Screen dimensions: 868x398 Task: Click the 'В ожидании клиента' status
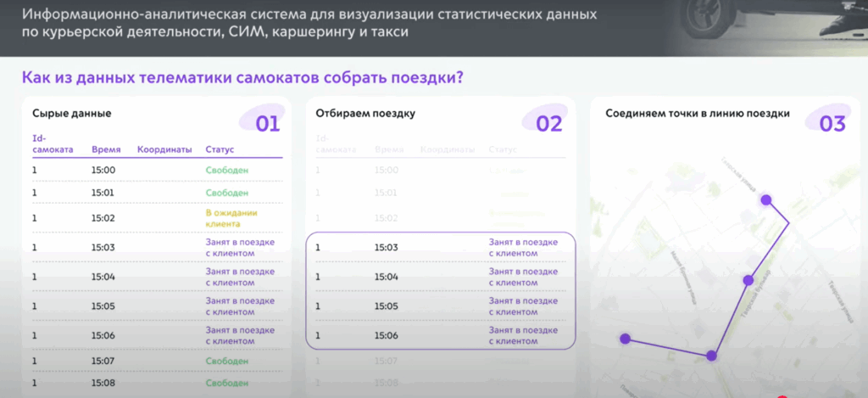tap(231, 218)
